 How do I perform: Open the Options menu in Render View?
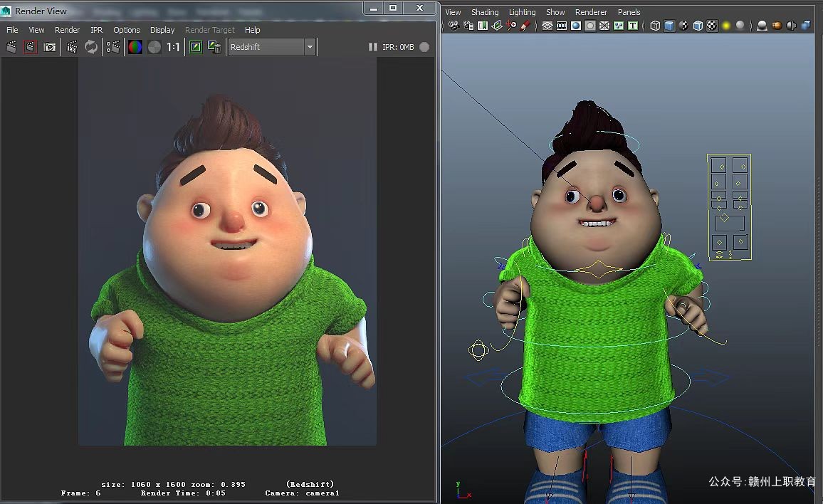pos(127,30)
